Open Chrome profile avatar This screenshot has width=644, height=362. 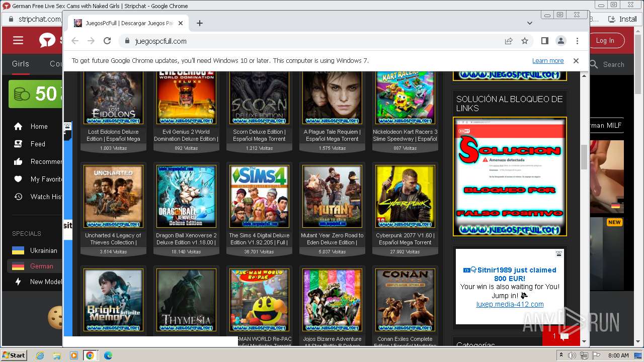click(x=561, y=41)
